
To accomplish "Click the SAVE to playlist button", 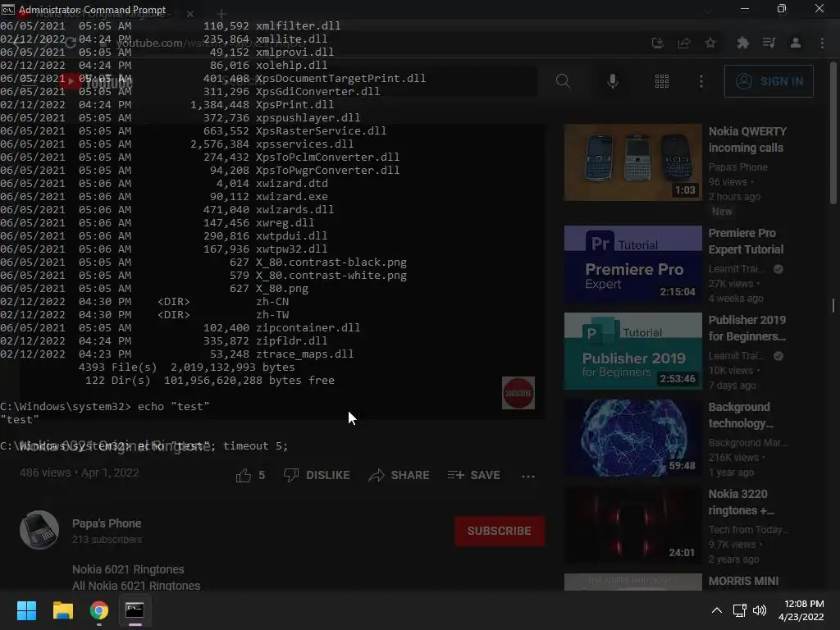I will pos(473,475).
